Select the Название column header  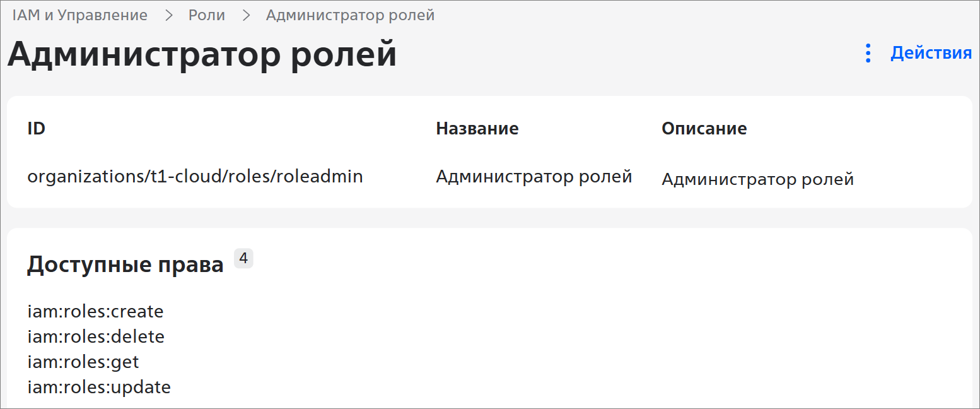(477, 129)
